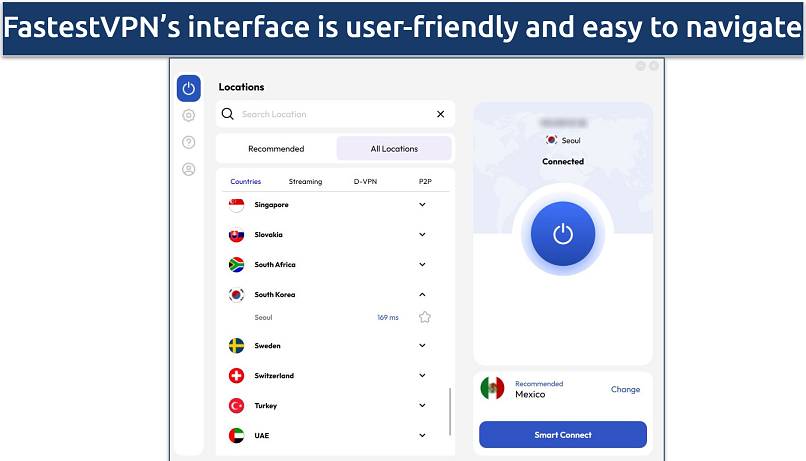
Task: Switch to the Recommended tab
Action: (x=276, y=149)
